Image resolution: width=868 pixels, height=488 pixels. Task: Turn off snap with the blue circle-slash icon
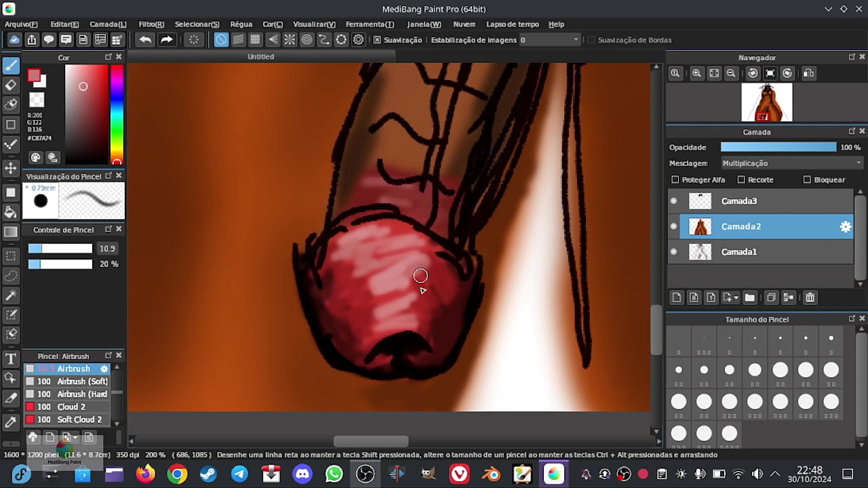(221, 40)
